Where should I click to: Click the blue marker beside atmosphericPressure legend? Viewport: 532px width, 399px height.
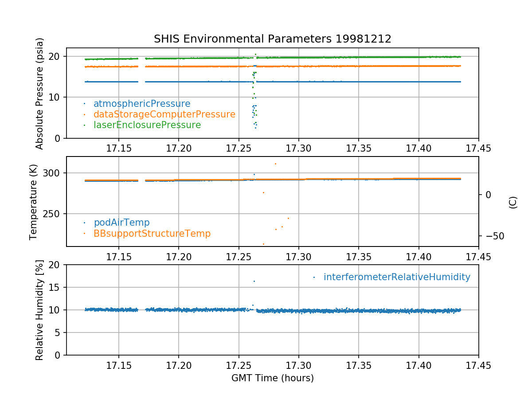pyautogui.click(x=84, y=104)
